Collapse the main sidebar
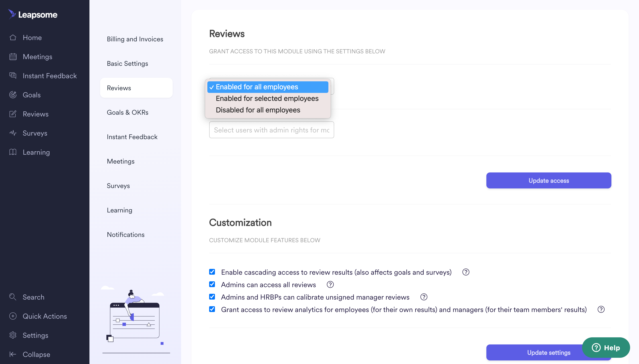The height and width of the screenshot is (364, 639). pyautogui.click(x=36, y=354)
